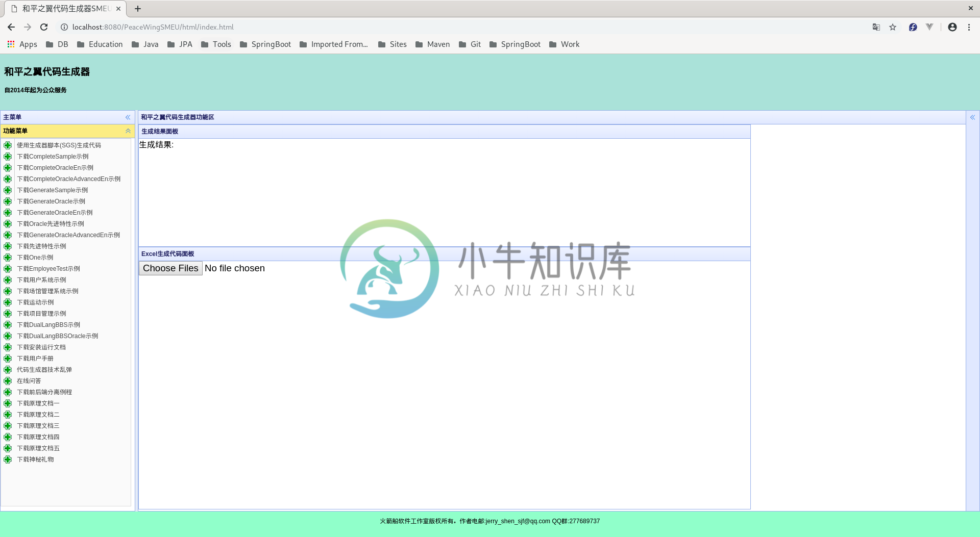Click green plus icon beside 下载运动示例
Screen dimensions: 980x537
click(8, 302)
